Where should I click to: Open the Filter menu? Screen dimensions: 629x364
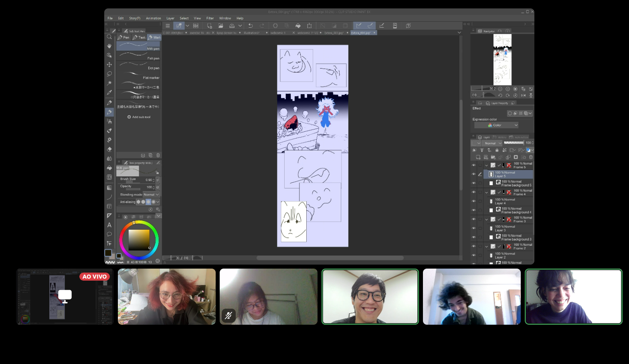point(210,18)
